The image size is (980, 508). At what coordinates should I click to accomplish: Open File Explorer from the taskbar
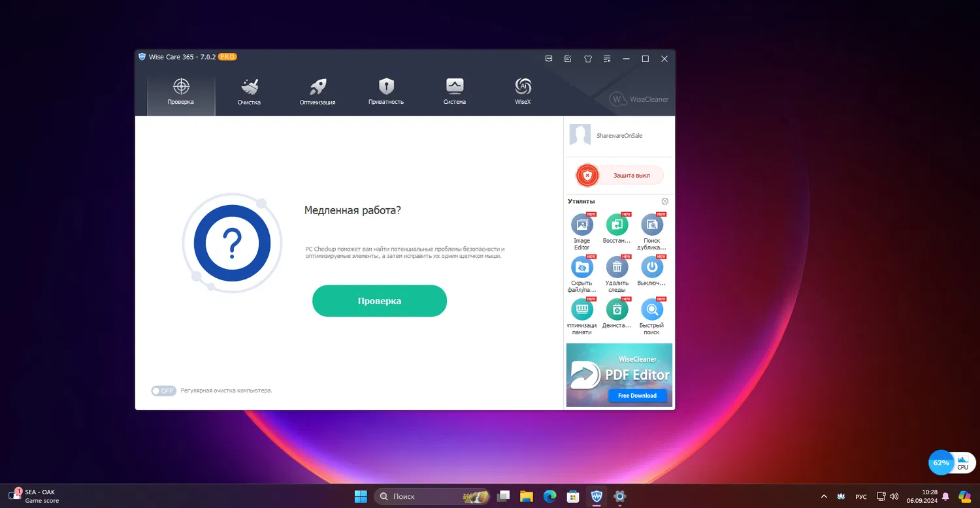[527, 496]
